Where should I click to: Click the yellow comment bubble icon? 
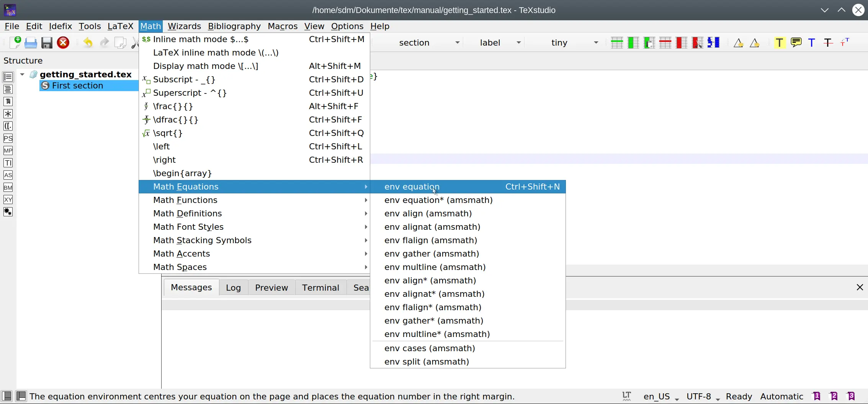pos(796,43)
